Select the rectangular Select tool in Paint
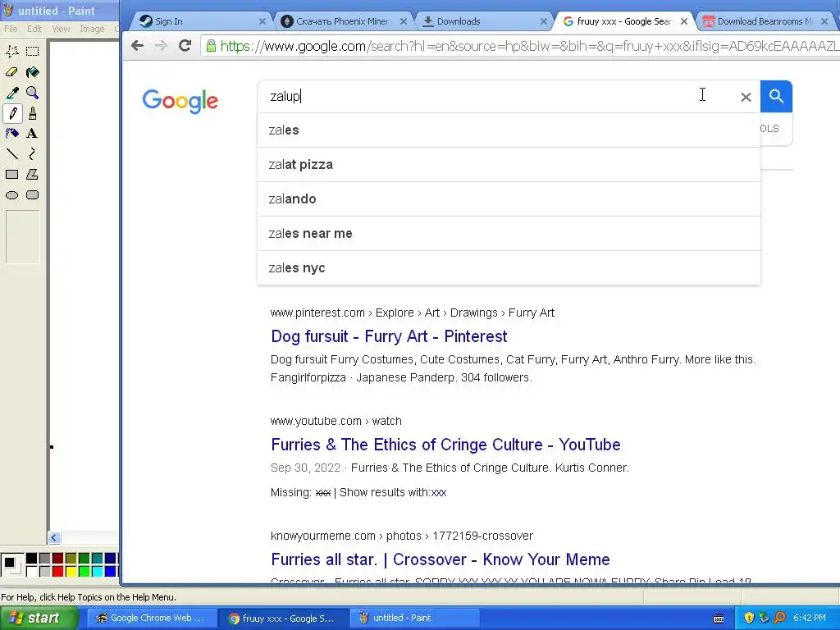840x630 pixels. [x=32, y=52]
